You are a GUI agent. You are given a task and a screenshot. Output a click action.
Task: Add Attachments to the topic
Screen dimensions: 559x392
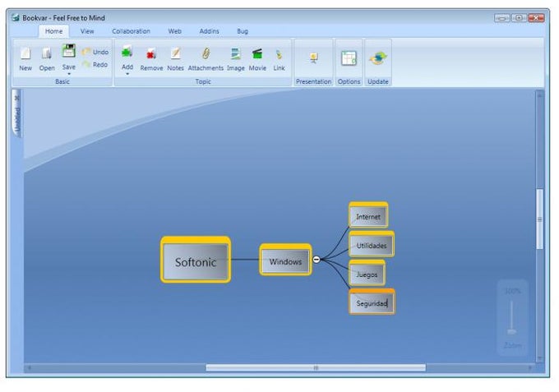tap(206, 59)
